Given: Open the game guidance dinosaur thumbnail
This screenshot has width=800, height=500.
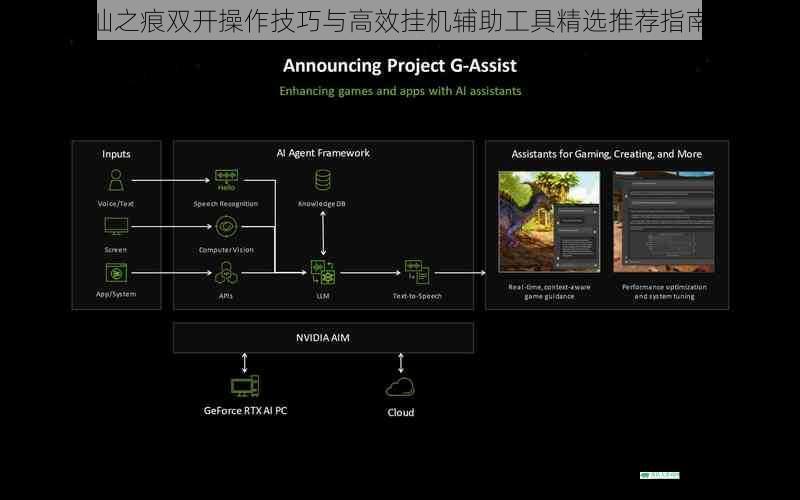Looking at the screenshot, I should tap(549, 221).
